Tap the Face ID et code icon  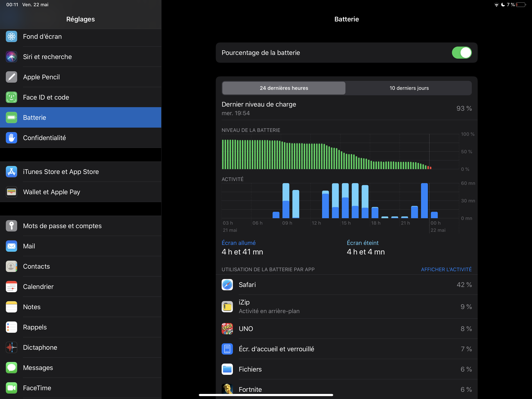coord(11,97)
